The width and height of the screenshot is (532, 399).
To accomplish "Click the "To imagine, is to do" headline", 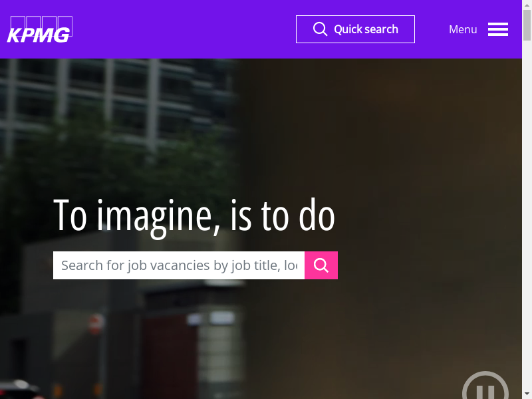I will point(194,215).
